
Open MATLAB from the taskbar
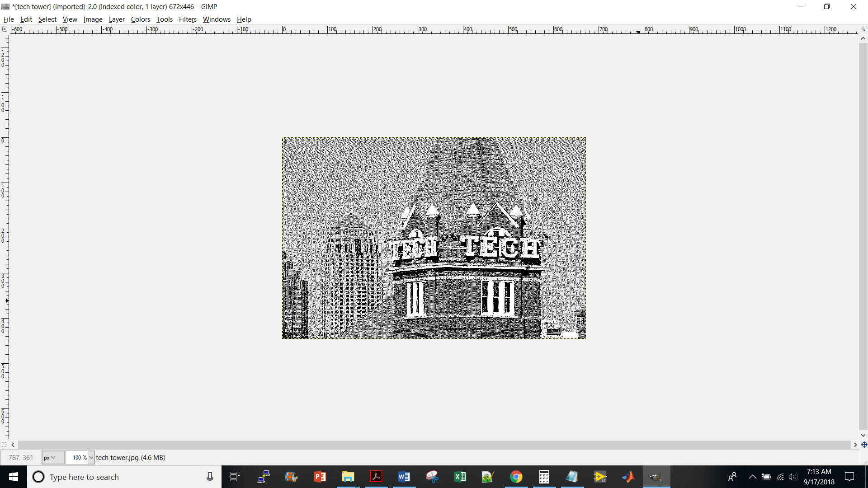(628, 477)
